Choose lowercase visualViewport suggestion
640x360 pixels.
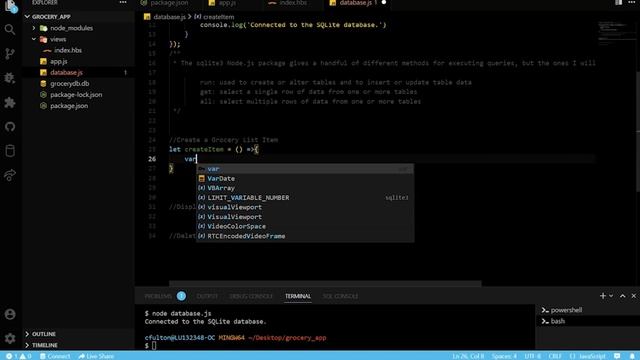[x=305, y=207]
